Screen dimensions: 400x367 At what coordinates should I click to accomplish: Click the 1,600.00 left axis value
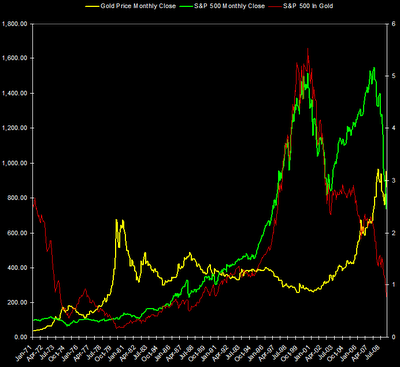[14, 58]
